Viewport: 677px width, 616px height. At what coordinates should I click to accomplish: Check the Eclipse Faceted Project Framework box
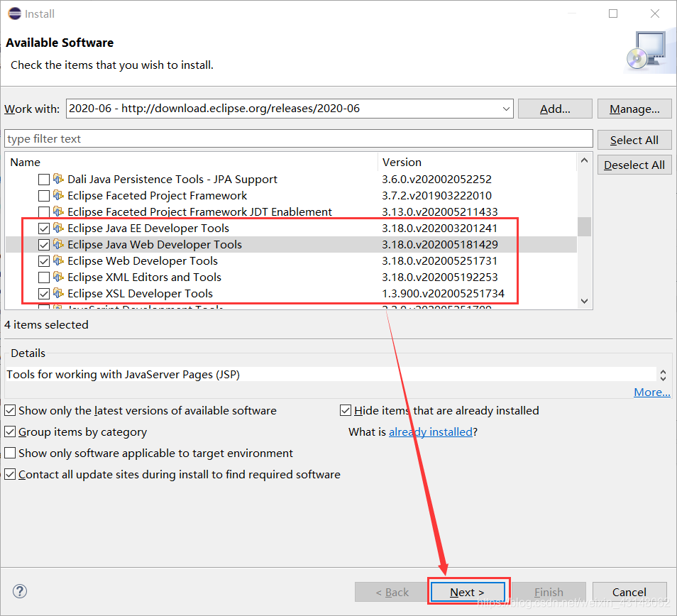(43, 196)
